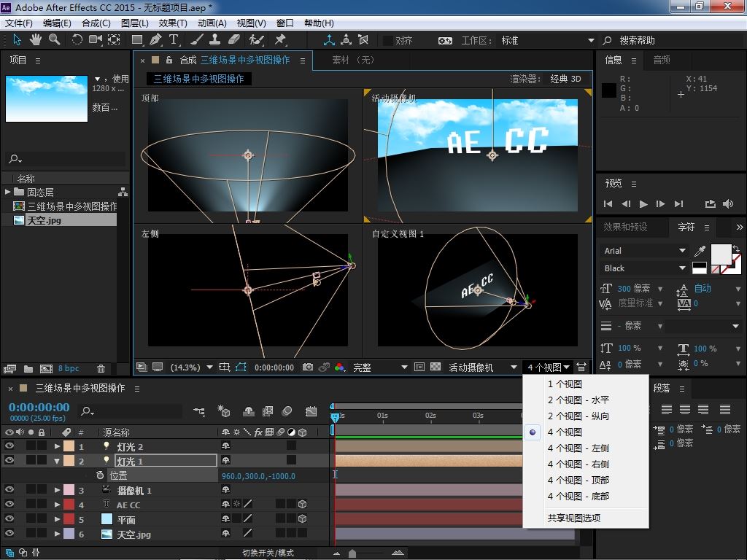Select the Puppet Pin tool
The height and width of the screenshot is (560, 747).
tap(280, 40)
